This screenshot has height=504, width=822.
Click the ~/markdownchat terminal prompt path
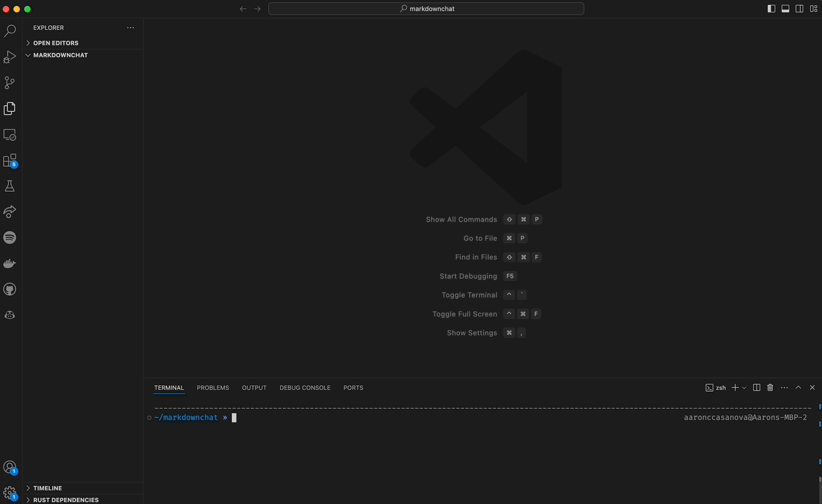(x=186, y=417)
